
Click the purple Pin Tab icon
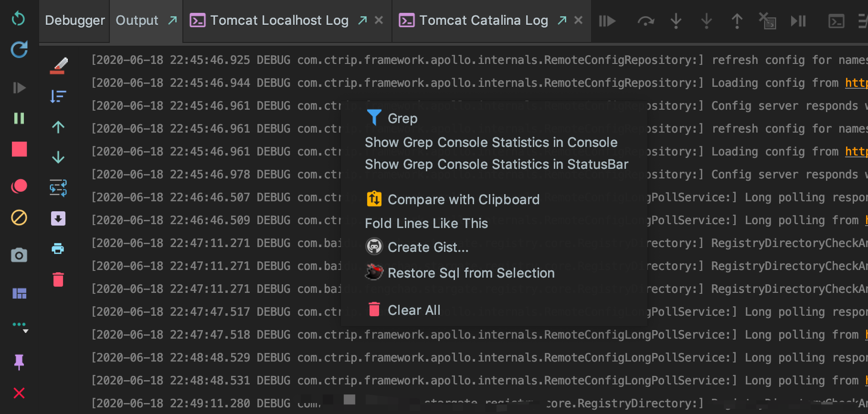(x=19, y=362)
